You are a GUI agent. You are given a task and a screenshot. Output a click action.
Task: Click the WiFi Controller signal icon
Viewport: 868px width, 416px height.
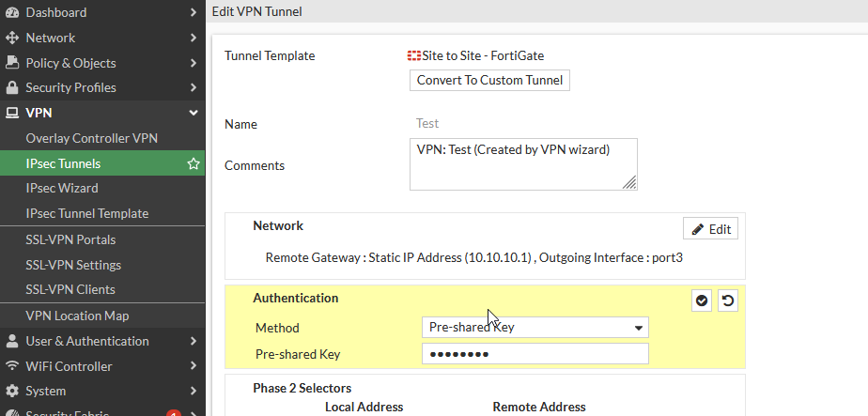click(x=12, y=366)
